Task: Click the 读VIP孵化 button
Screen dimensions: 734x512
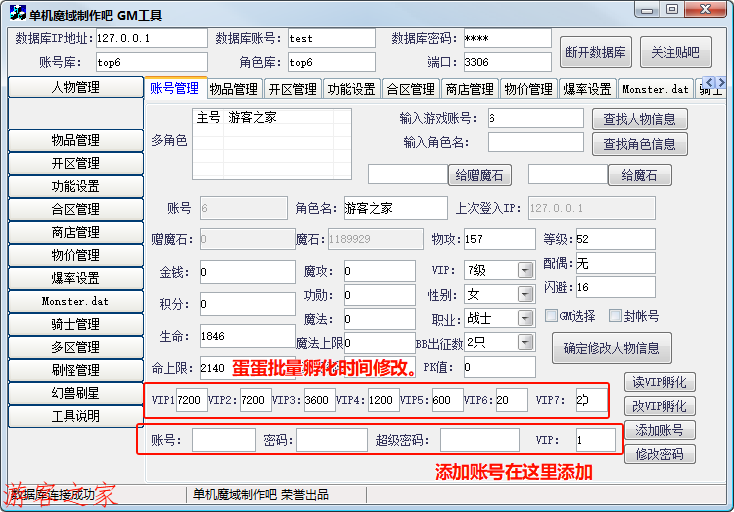Action: click(x=659, y=382)
